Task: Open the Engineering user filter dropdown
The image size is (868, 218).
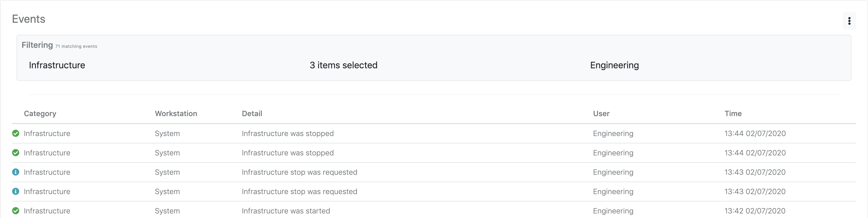Action: pyautogui.click(x=614, y=65)
